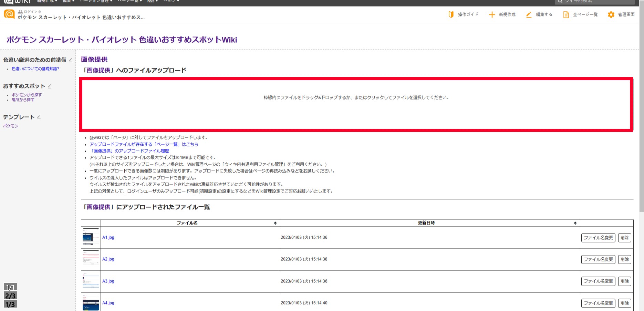This screenshot has height=311, width=644.
Task: Click the file drop upload area
Action: tap(356, 104)
